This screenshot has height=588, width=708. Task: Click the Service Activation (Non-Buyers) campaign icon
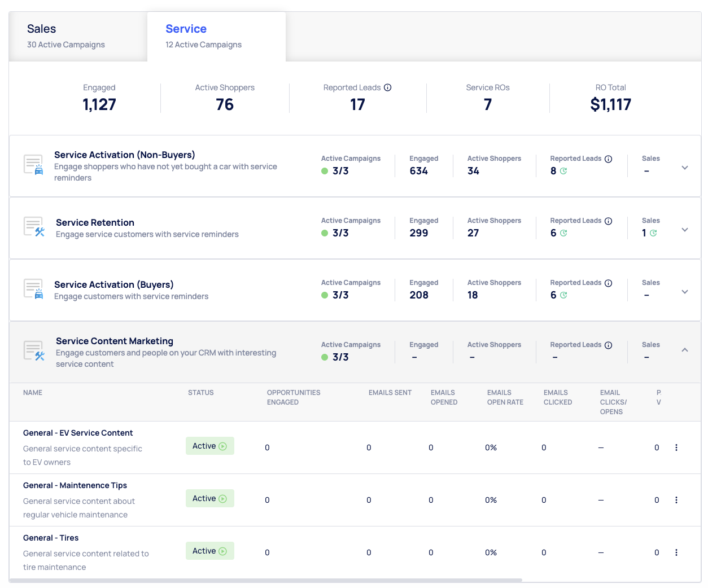point(34,165)
